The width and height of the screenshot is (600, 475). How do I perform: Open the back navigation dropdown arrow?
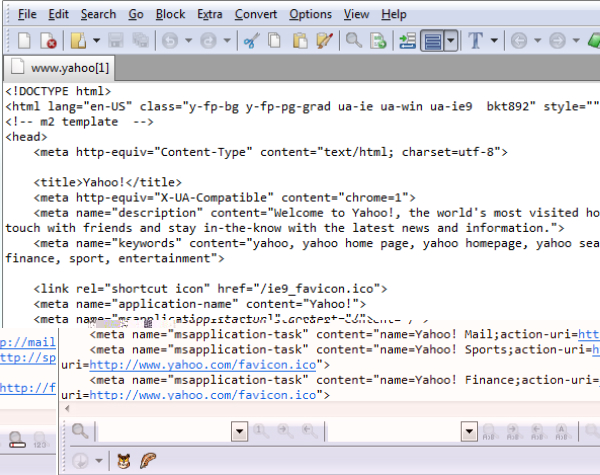537,40
